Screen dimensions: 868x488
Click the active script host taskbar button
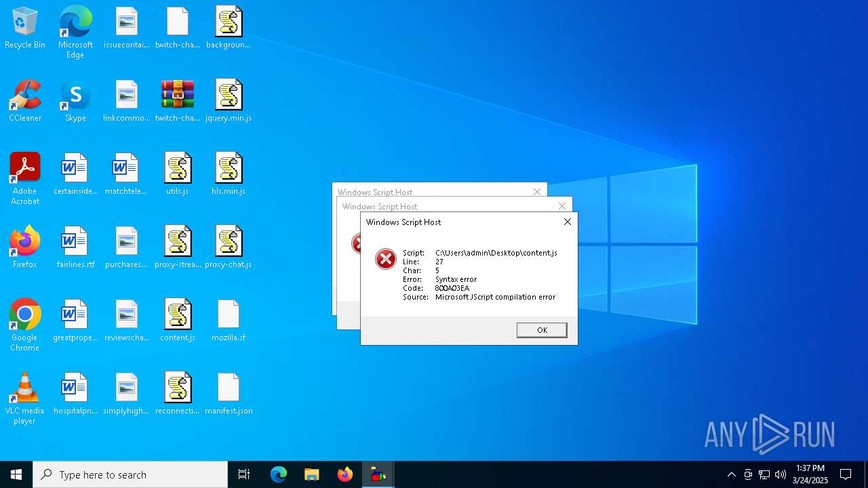coord(378,474)
